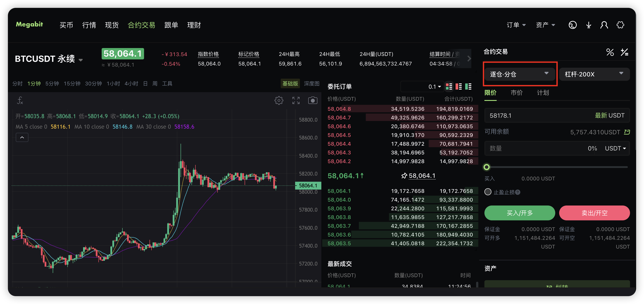Select 周 chart interval
The height and width of the screenshot is (304, 644).
(x=155, y=83)
